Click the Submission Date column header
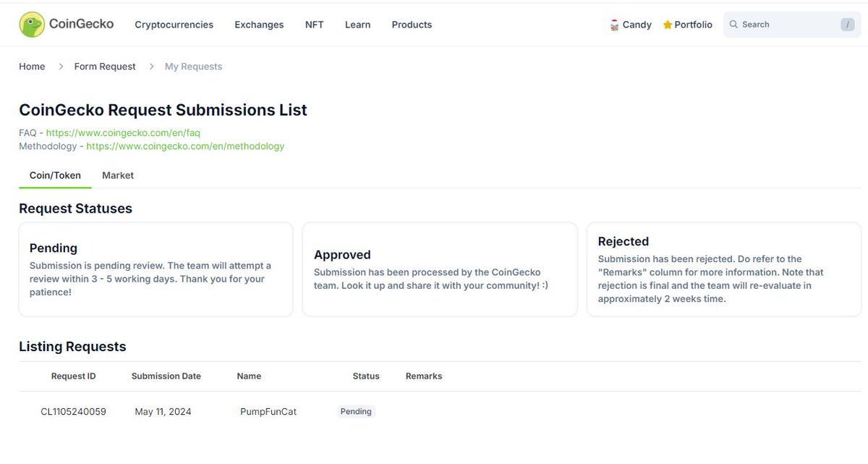Viewport: 868px width, 464px height. (x=166, y=376)
